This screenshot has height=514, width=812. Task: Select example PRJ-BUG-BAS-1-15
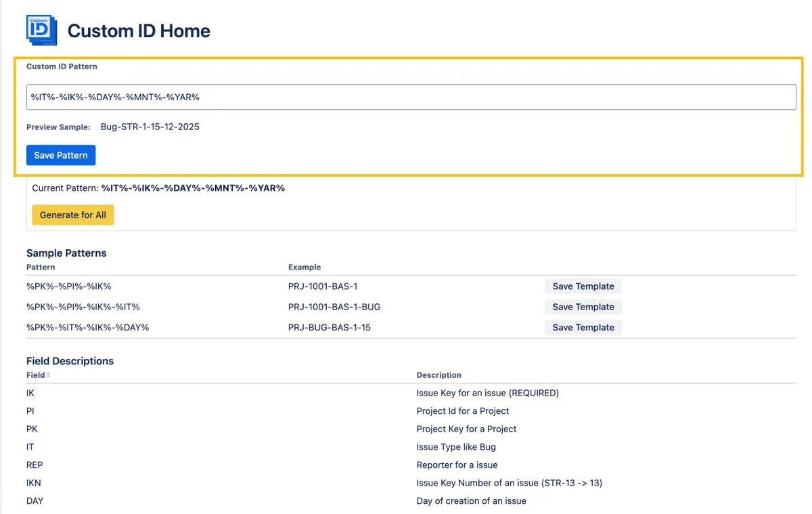click(x=330, y=327)
